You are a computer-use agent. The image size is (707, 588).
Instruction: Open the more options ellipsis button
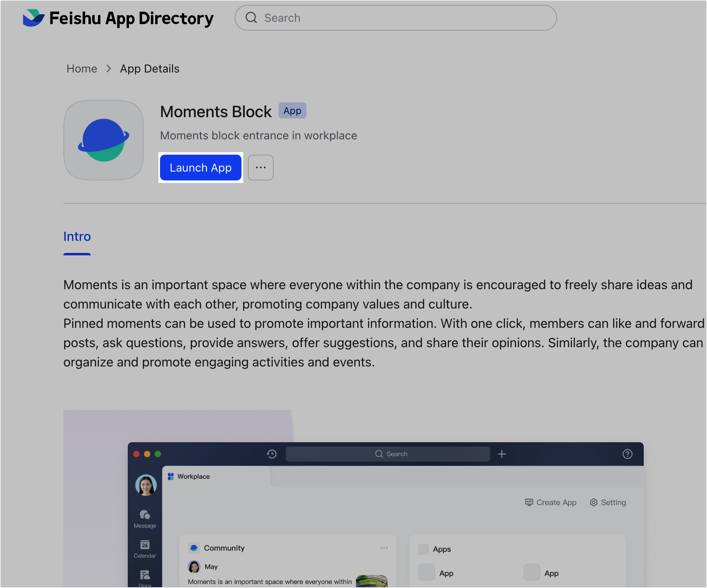[261, 168]
